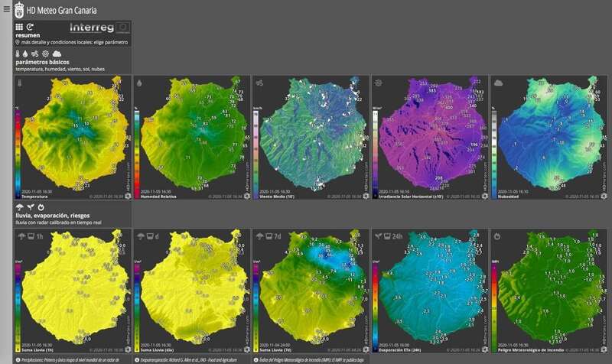This screenshot has width=612, height=364.
Task: Click the grid summary view icon
Action: pyautogui.click(x=19, y=27)
